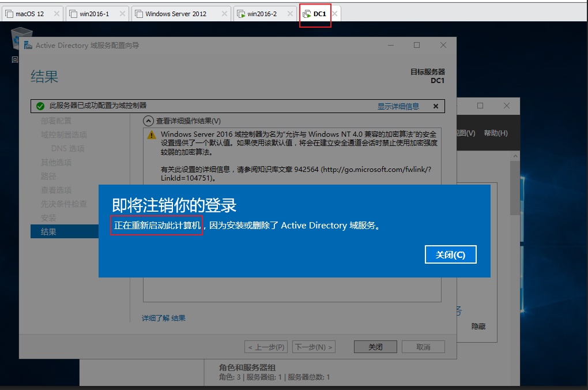Click the wizard's bottom 关闭 button
The image size is (588, 390).
(375, 347)
